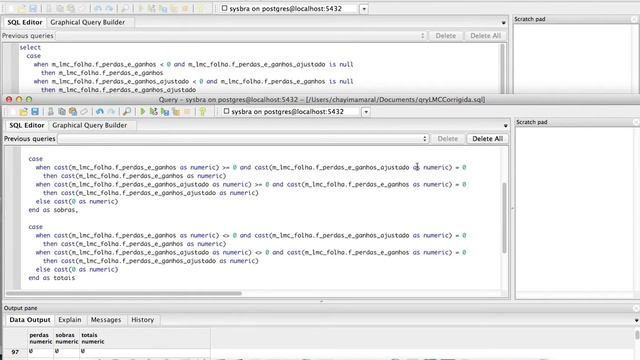Clear the edit window with the eraser icon
This screenshot has width=640, height=360.
(84, 111)
